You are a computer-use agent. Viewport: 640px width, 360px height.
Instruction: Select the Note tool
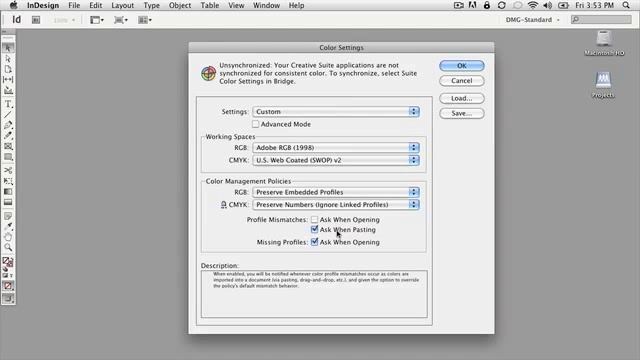click(8, 216)
